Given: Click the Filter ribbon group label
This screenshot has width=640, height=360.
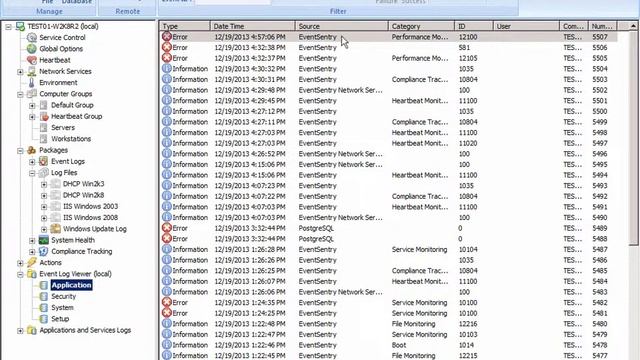Looking at the screenshot, I should pyautogui.click(x=338, y=11).
